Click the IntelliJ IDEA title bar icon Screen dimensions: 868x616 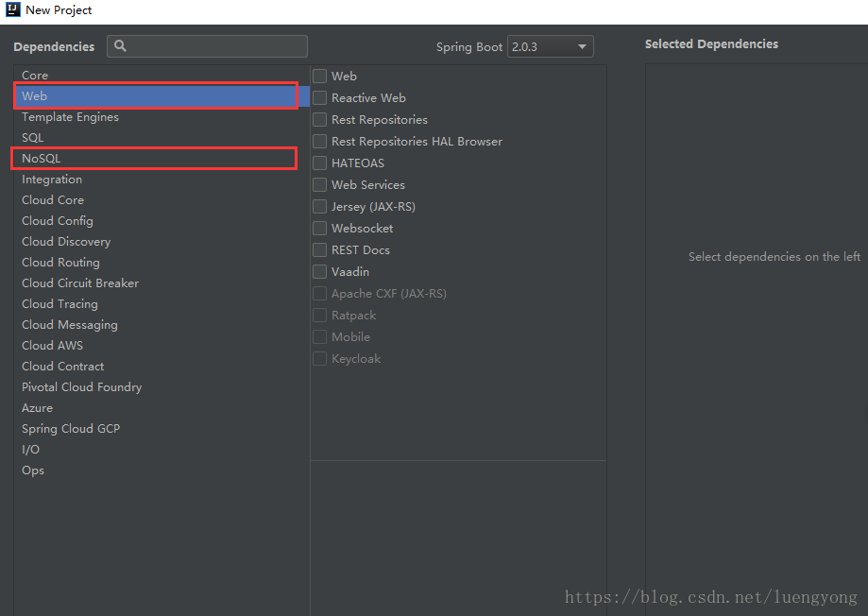(x=13, y=9)
